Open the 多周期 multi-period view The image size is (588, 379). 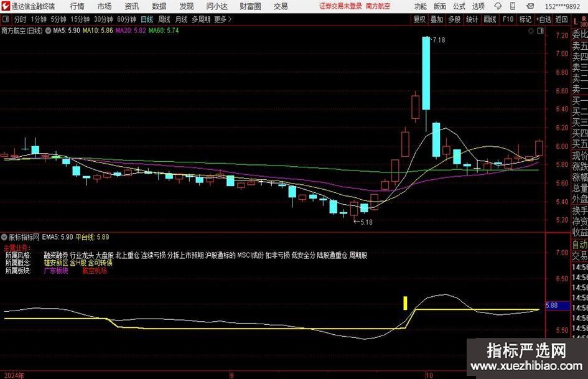point(201,19)
